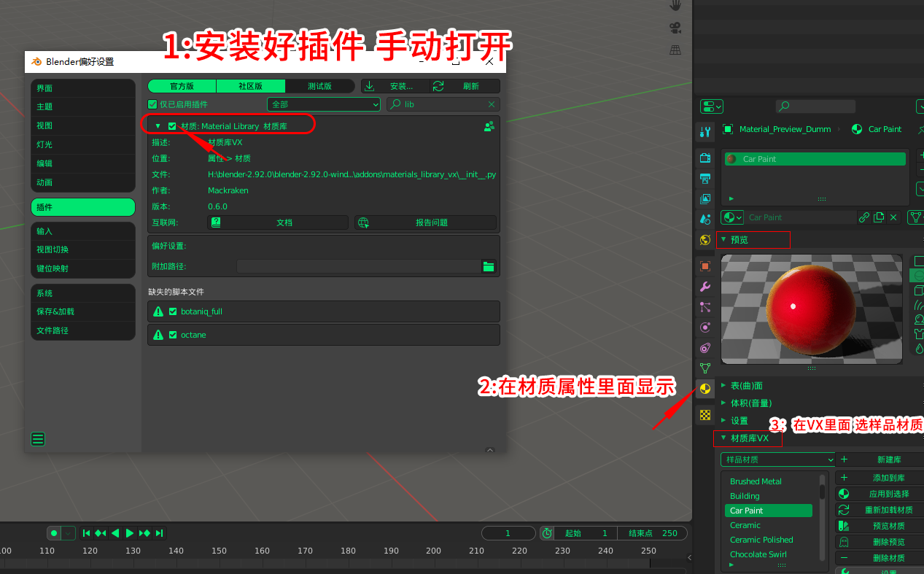Open 视图 preferences section
924x574 pixels.
pyautogui.click(x=83, y=125)
